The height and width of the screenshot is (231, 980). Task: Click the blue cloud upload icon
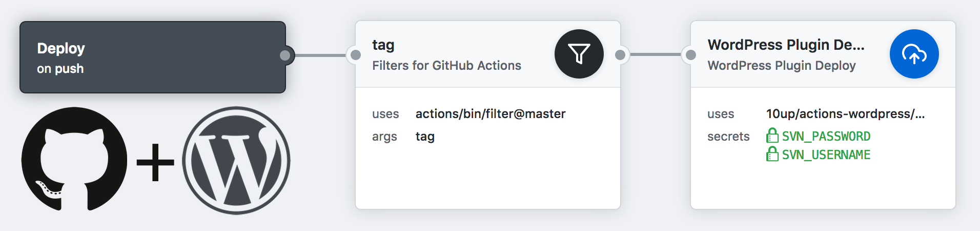[914, 54]
